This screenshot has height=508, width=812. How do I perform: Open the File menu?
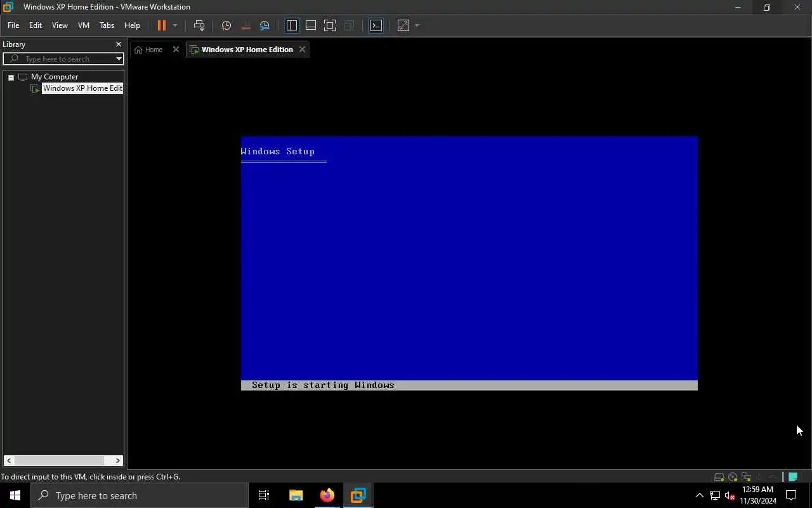coord(13,25)
